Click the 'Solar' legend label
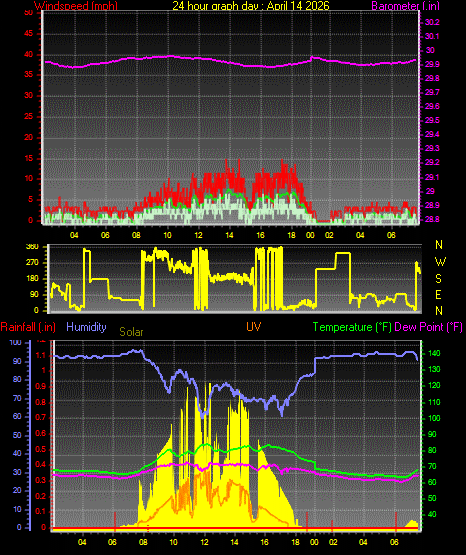Screen dimensions: 466x555 131,332
